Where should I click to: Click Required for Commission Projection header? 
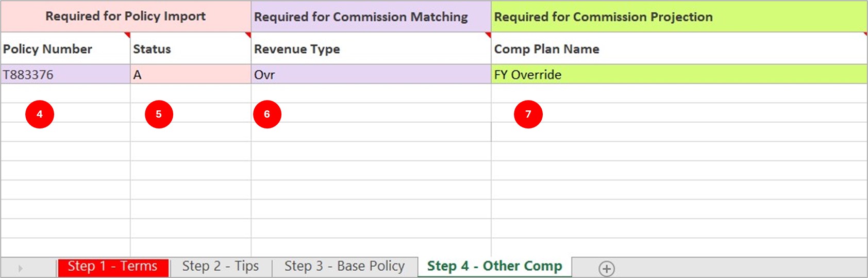(x=679, y=17)
